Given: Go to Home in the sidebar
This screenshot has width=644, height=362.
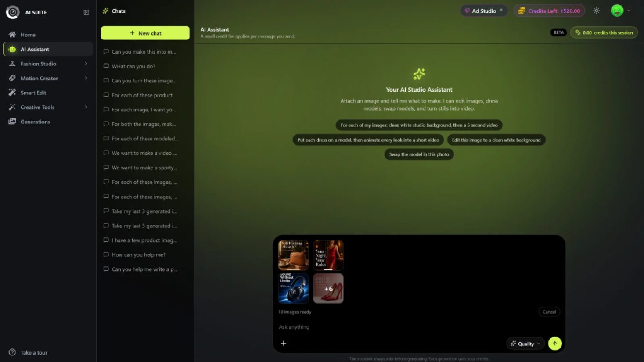Looking at the screenshot, I should click(48, 35).
